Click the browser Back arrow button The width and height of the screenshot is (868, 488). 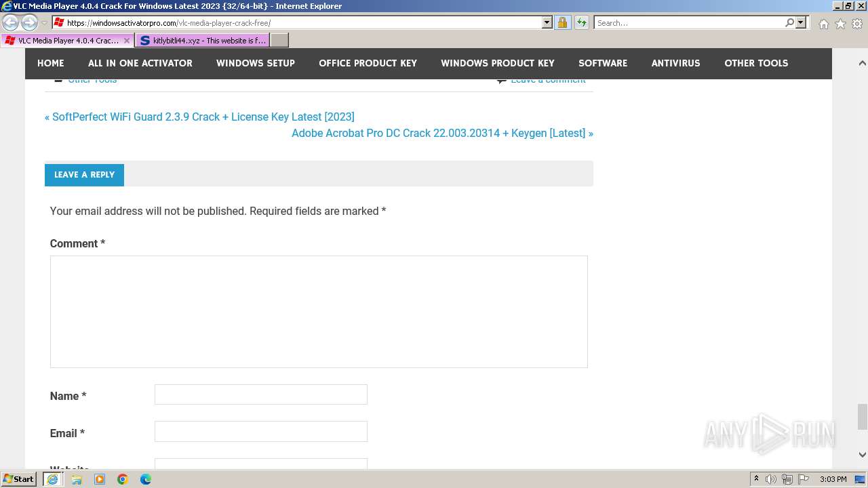coord(11,23)
